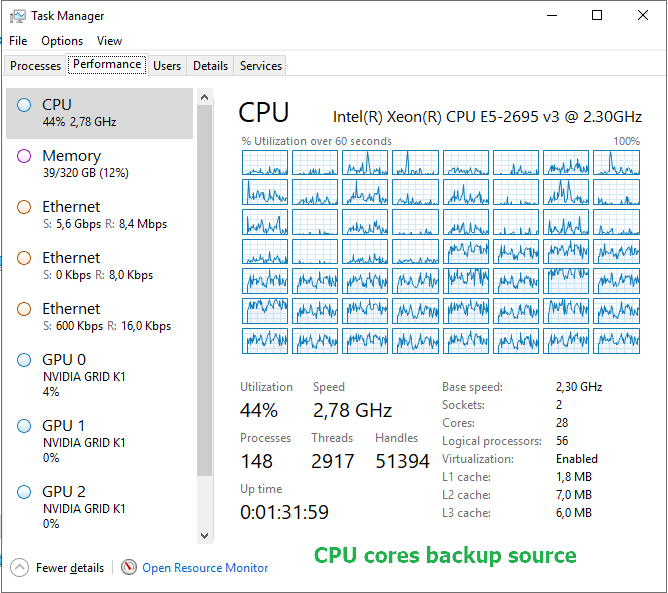Click the bottom-right processor graph

(616, 341)
